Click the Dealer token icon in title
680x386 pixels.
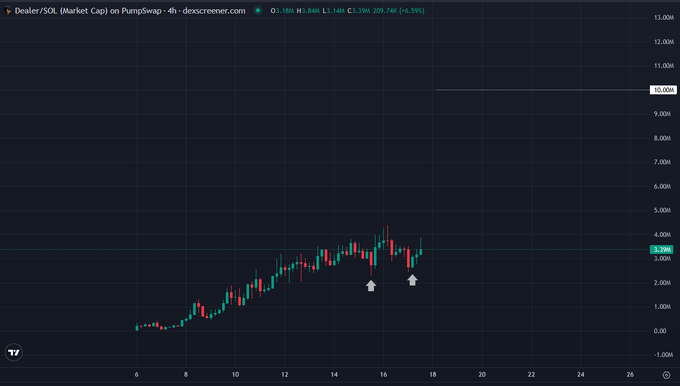click(x=8, y=11)
